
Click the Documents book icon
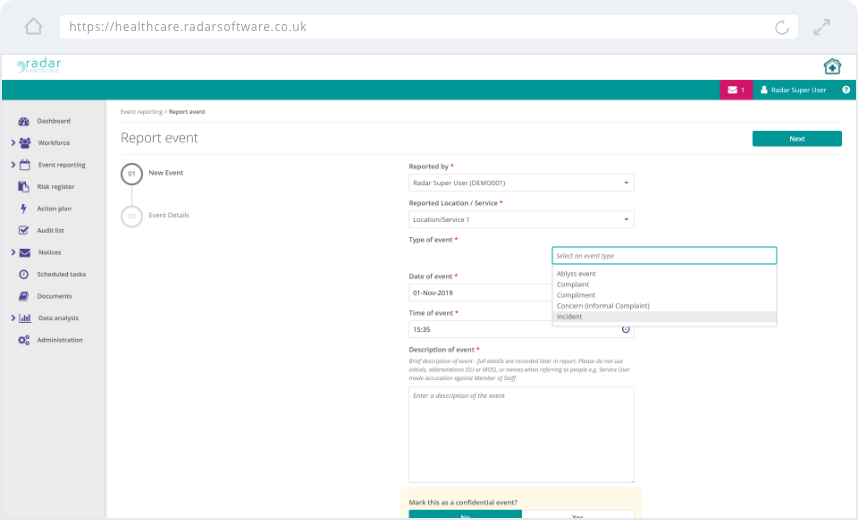point(24,296)
